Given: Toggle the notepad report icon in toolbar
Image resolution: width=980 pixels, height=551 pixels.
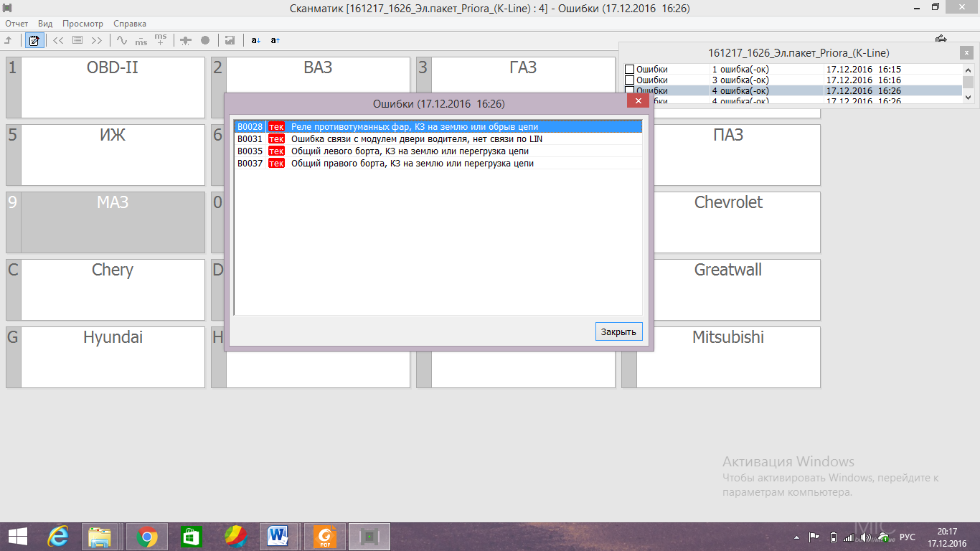Looking at the screenshot, I should (x=33, y=40).
